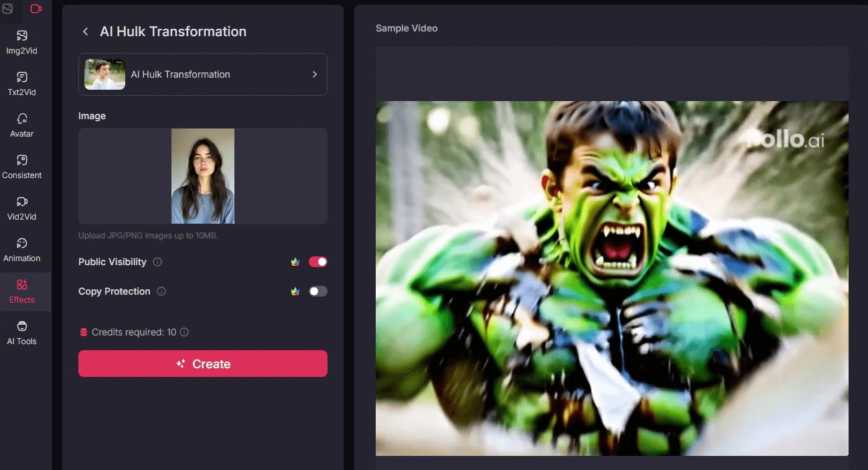
Task: Click the Create button
Action: click(x=202, y=364)
